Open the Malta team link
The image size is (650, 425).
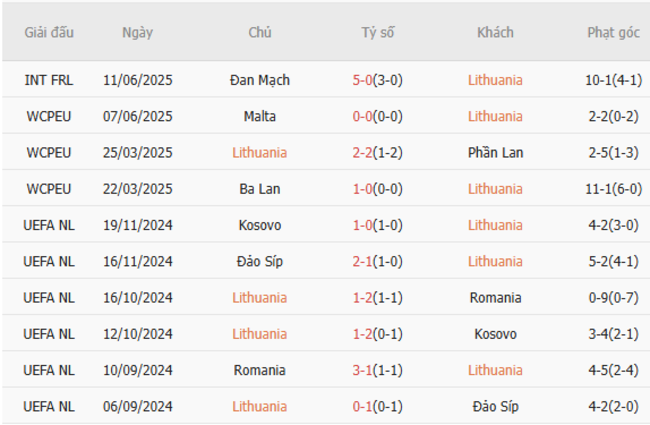click(260, 116)
